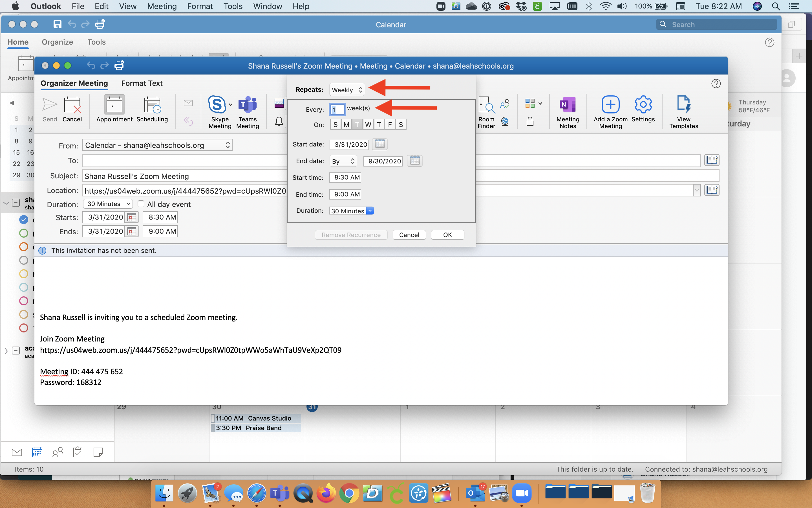This screenshot has width=812, height=508.
Task: Open Zoom app in the Dock
Action: pos(521,494)
